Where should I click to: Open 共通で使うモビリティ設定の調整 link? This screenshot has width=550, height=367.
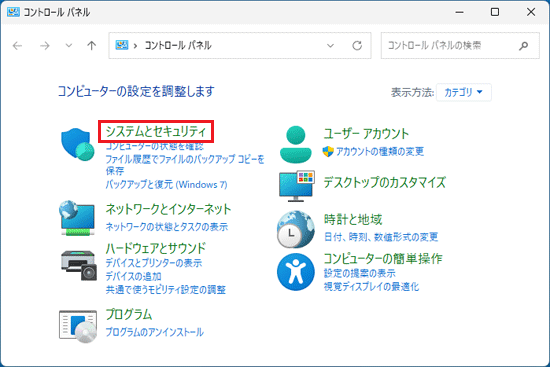[166, 290]
